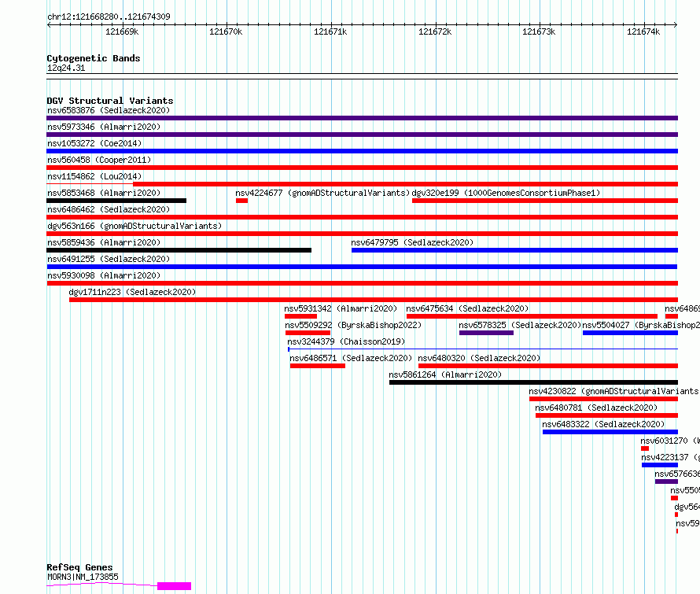Click the small red nsv4224677 gnomAD bar

[241, 201]
